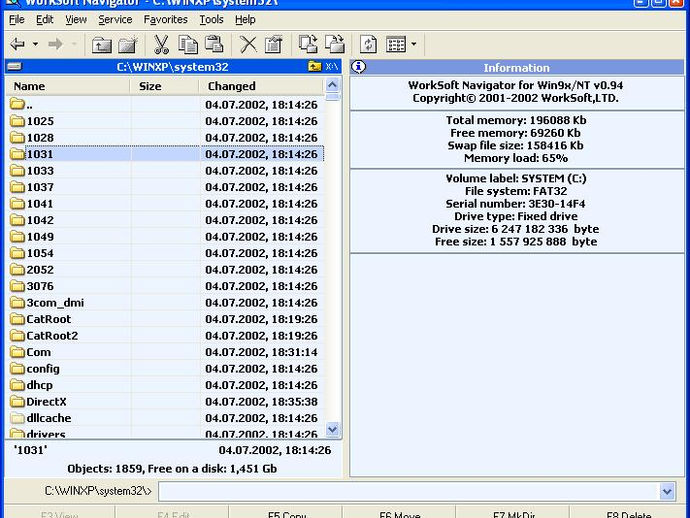
Task: Click the Forward arrow icon
Action: tap(55, 44)
